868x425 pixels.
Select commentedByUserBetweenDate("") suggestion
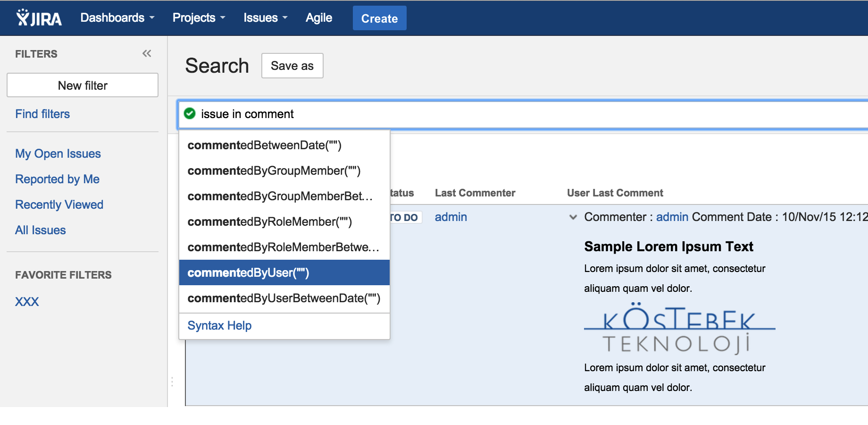pyautogui.click(x=284, y=298)
